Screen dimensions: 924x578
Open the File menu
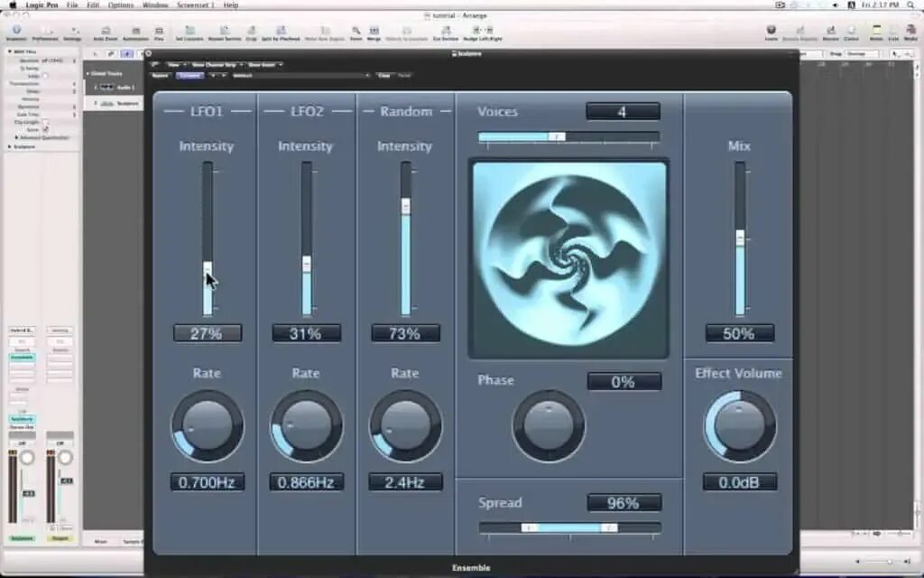72,5
